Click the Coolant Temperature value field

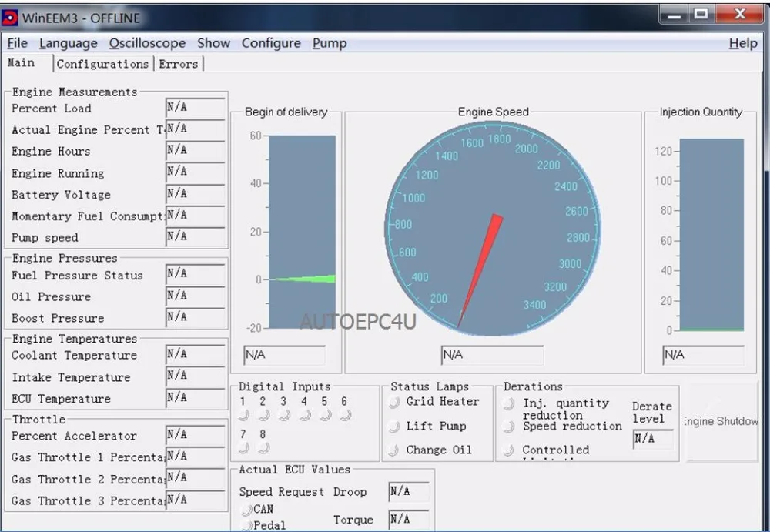[196, 353]
